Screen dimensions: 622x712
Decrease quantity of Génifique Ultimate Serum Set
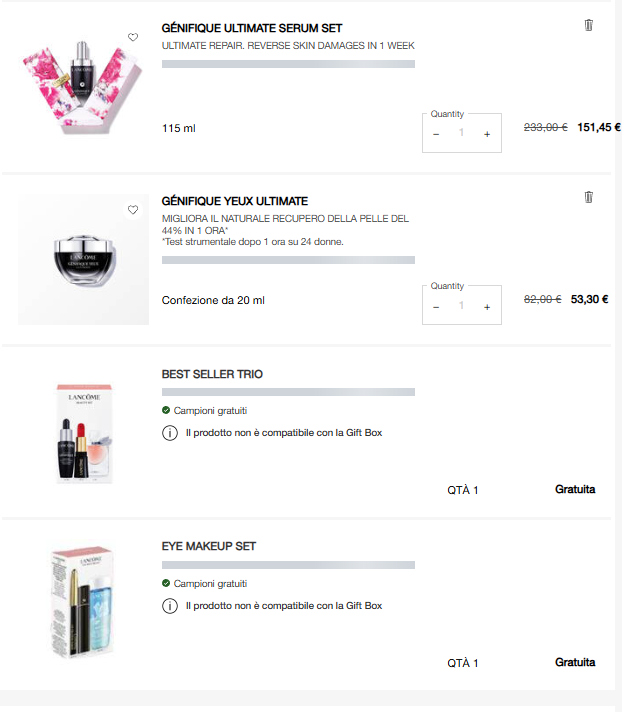[x=436, y=134]
